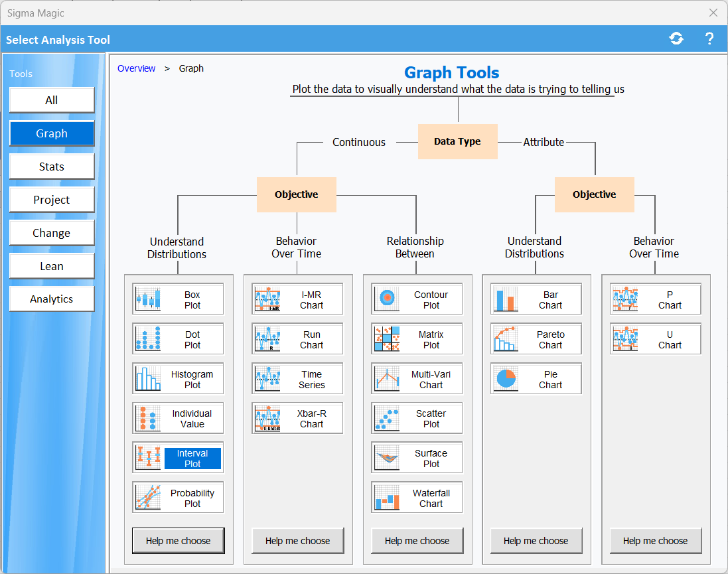This screenshot has height=574, width=728.
Task: Pick the Scatter Plot label
Action: click(431, 419)
